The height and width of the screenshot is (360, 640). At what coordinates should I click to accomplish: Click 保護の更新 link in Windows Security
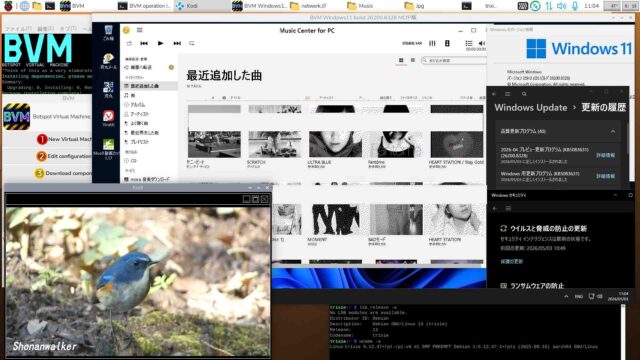pyautogui.click(x=511, y=261)
